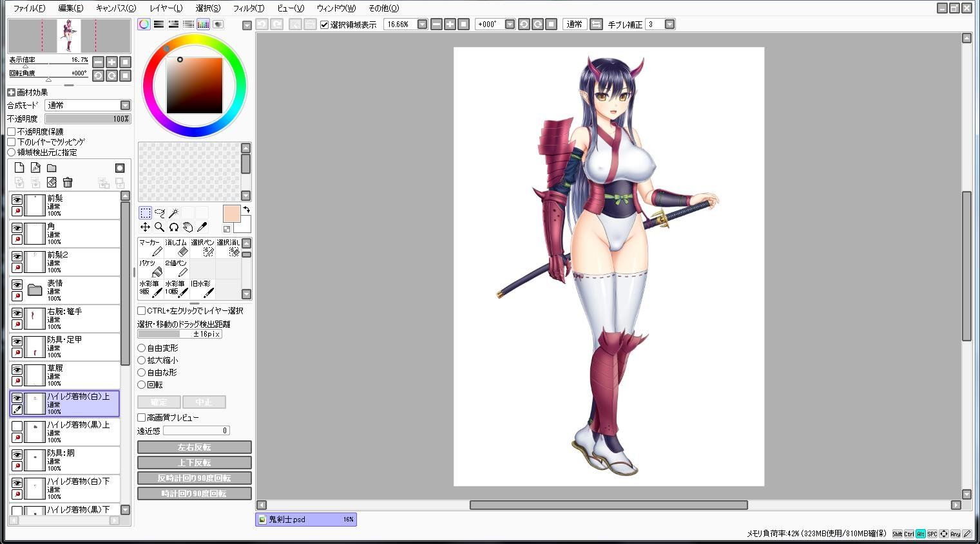The image size is (980, 544).
Task: Choose the zoom magnifier tool
Action: [159, 227]
